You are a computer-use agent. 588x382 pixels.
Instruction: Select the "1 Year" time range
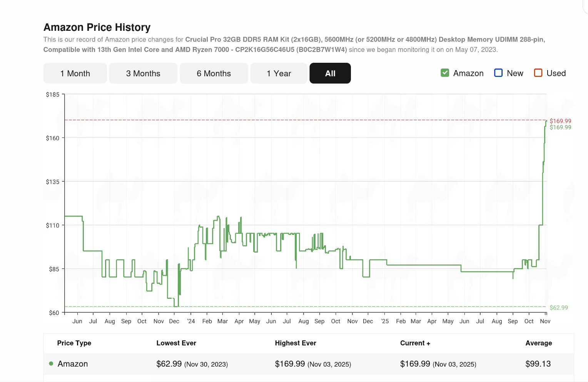[x=279, y=73]
